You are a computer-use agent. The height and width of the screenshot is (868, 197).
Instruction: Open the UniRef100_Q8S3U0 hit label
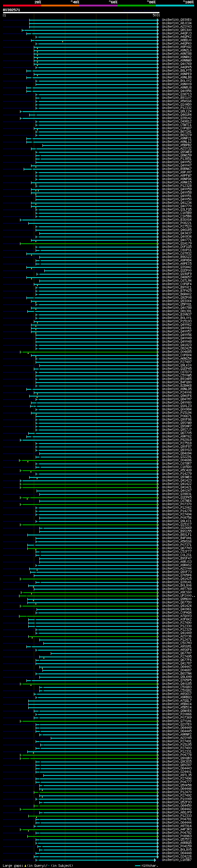pos(177,30)
